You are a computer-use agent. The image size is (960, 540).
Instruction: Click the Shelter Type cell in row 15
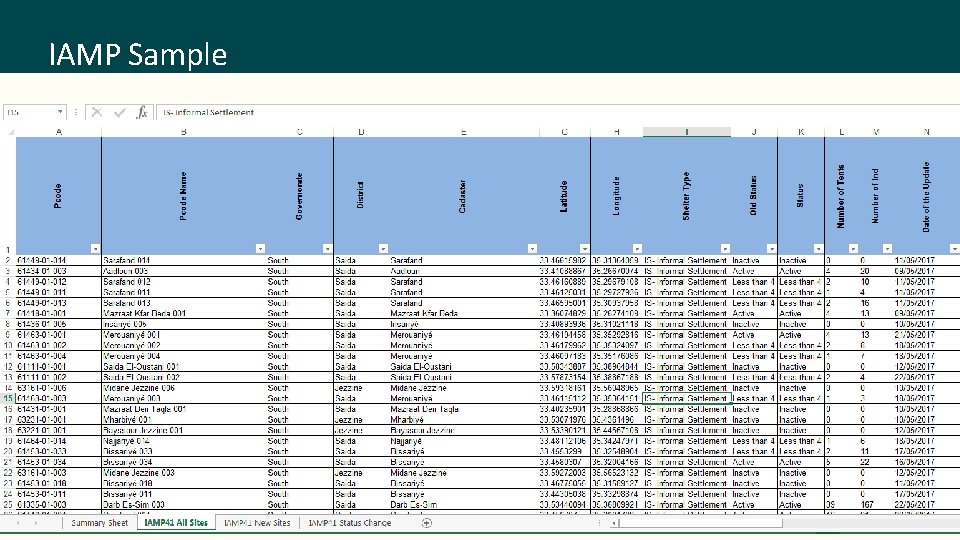(x=686, y=398)
